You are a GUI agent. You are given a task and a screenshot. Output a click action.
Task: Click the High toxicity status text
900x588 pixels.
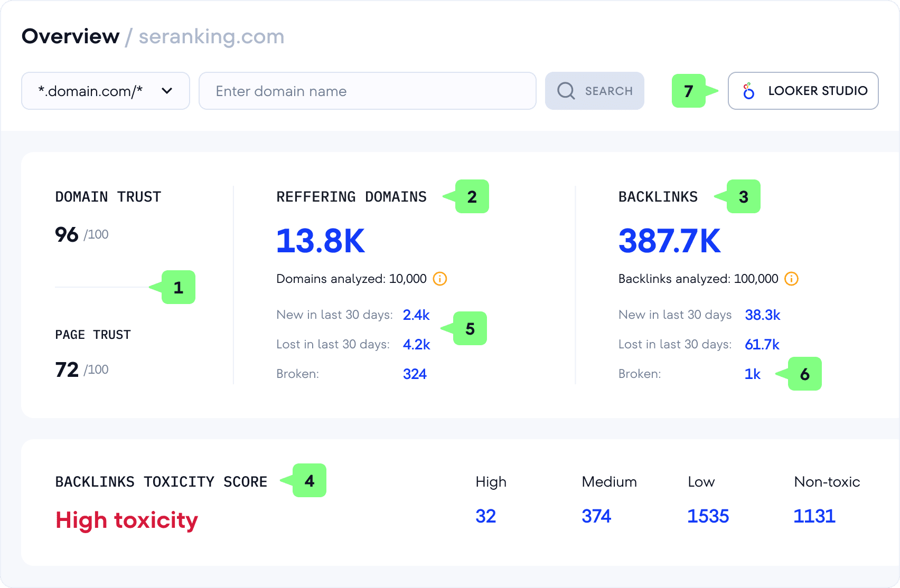[x=127, y=520]
